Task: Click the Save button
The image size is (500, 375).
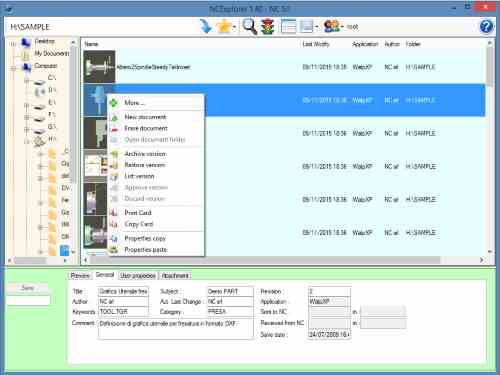Action: pos(28,288)
